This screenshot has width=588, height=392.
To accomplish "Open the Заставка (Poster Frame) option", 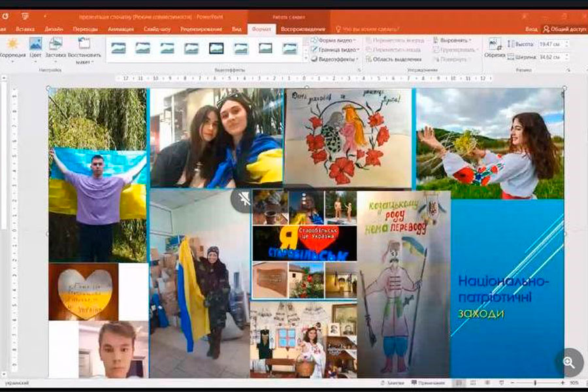I will pos(56,47).
